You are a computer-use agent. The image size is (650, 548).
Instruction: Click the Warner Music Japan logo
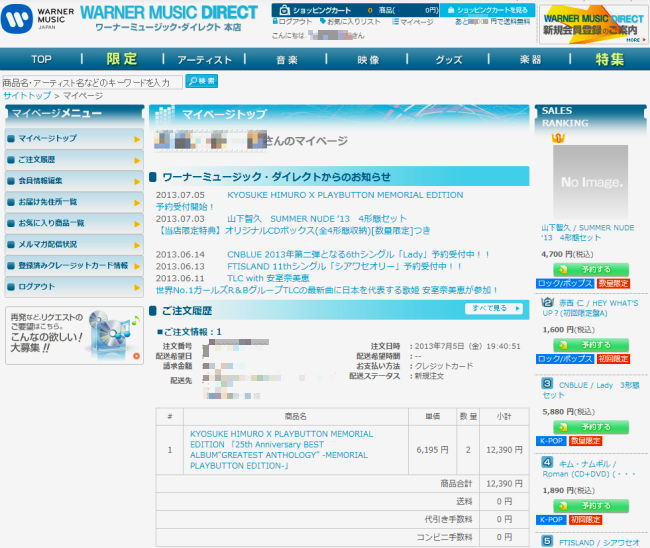(37, 19)
